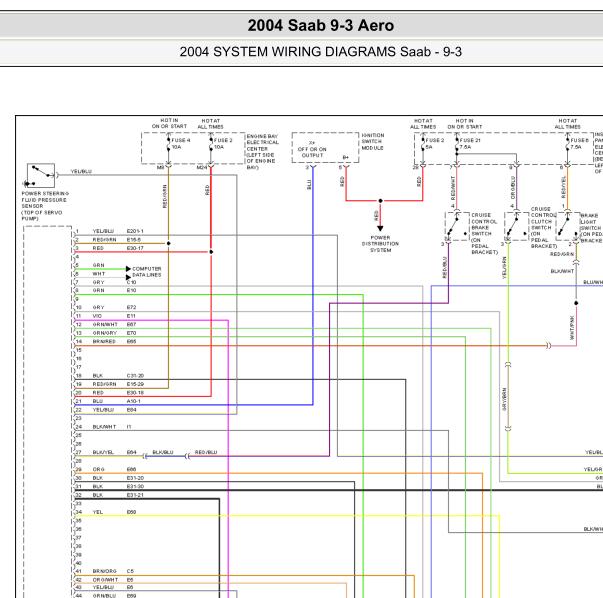Click the 'B+' terminal label
This screenshot has width=603, height=598.
point(346,158)
